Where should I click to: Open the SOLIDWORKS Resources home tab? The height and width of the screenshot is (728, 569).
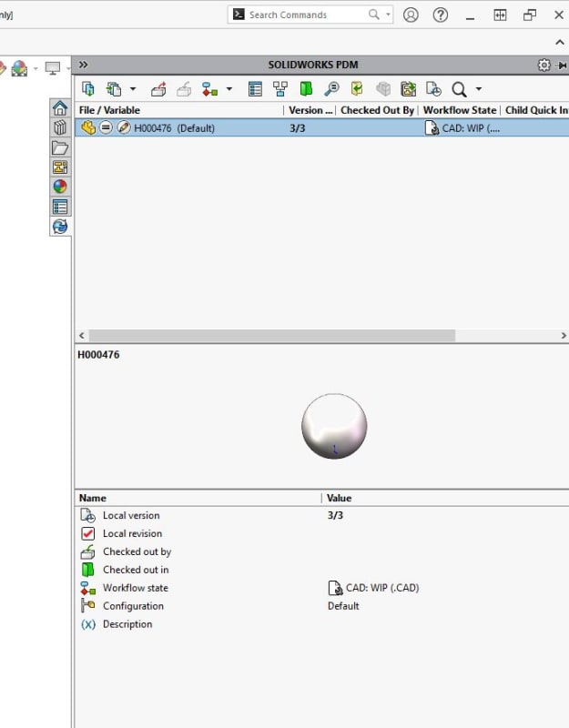(x=60, y=108)
